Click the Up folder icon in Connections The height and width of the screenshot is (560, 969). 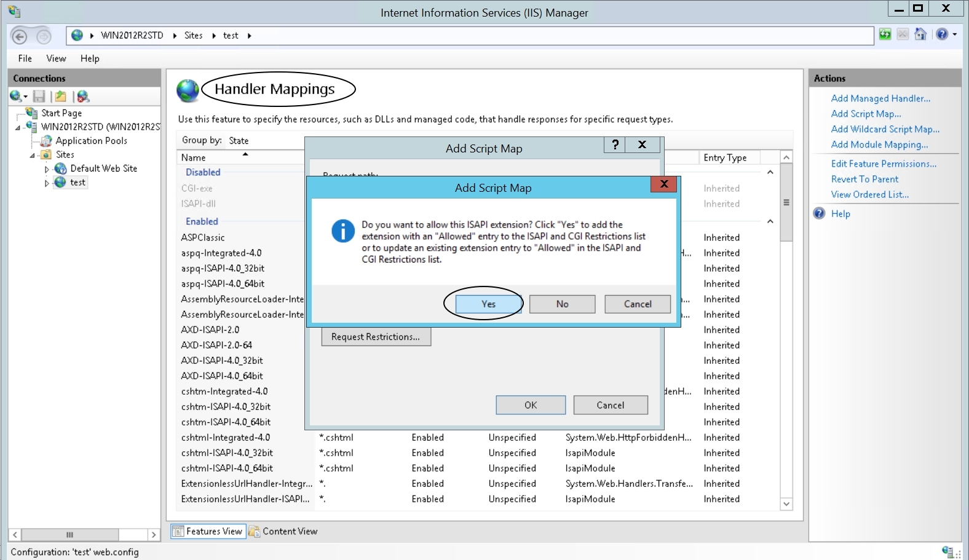[x=60, y=97]
